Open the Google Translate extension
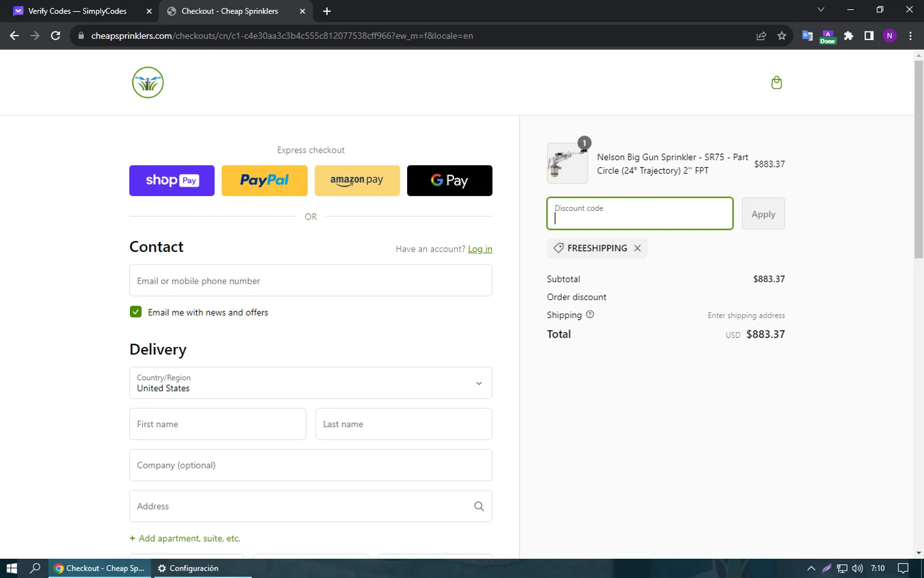924x578 pixels. (x=808, y=36)
